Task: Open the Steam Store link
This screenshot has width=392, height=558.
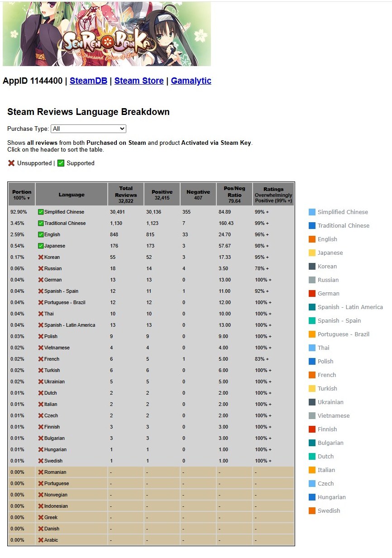Action: [139, 81]
